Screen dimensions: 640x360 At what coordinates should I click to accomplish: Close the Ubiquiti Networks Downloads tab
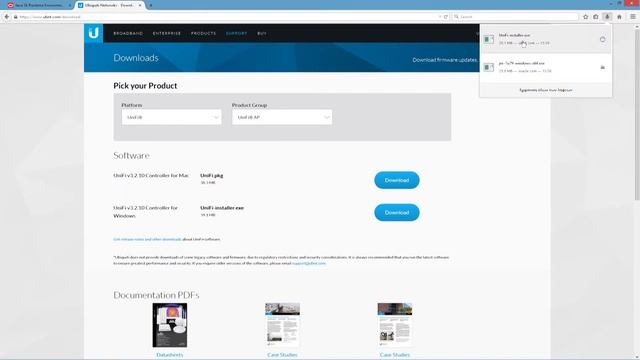(140, 5)
